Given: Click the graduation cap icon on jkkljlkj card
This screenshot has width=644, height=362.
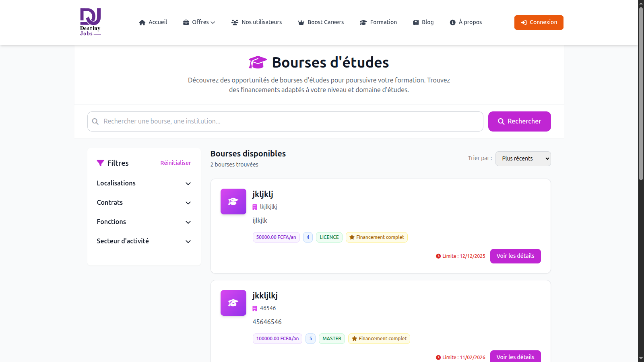Looking at the screenshot, I should click(x=233, y=303).
